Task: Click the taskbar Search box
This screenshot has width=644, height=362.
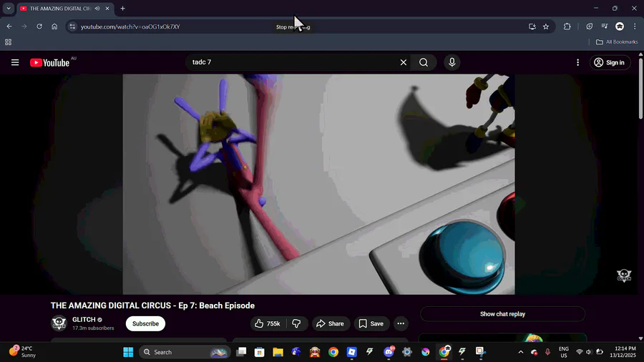Action: coord(185,352)
